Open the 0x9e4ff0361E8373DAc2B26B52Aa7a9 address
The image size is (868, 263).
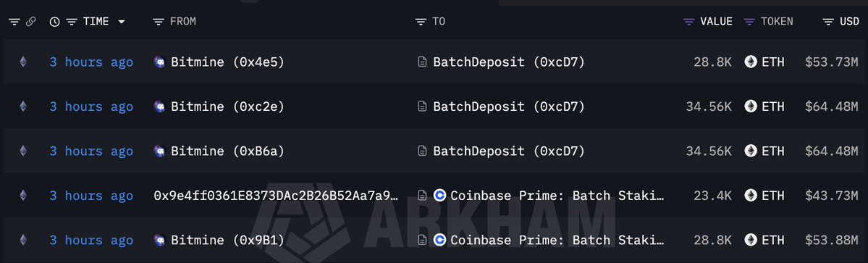pos(276,196)
